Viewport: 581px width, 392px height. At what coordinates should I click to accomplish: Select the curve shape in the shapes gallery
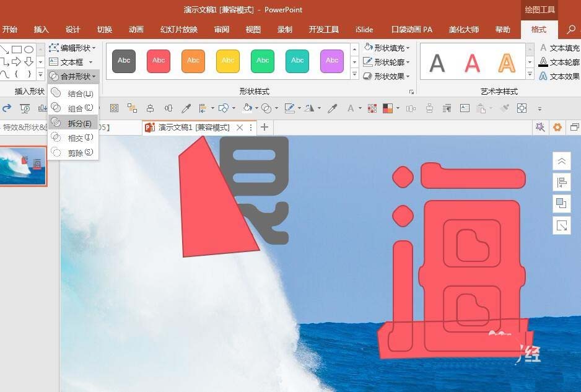(4, 74)
